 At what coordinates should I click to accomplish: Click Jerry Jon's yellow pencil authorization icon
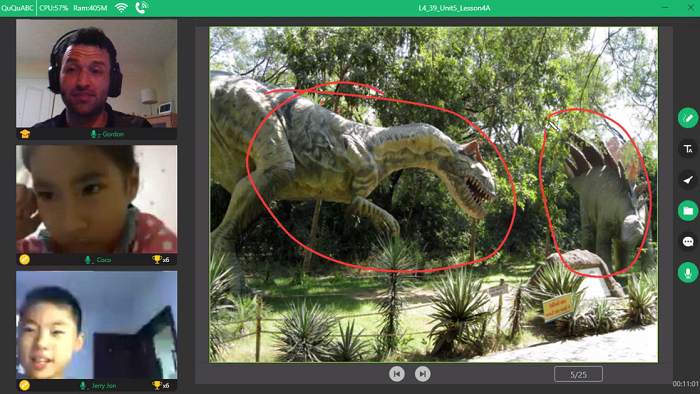pyautogui.click(x=25, y=385)
